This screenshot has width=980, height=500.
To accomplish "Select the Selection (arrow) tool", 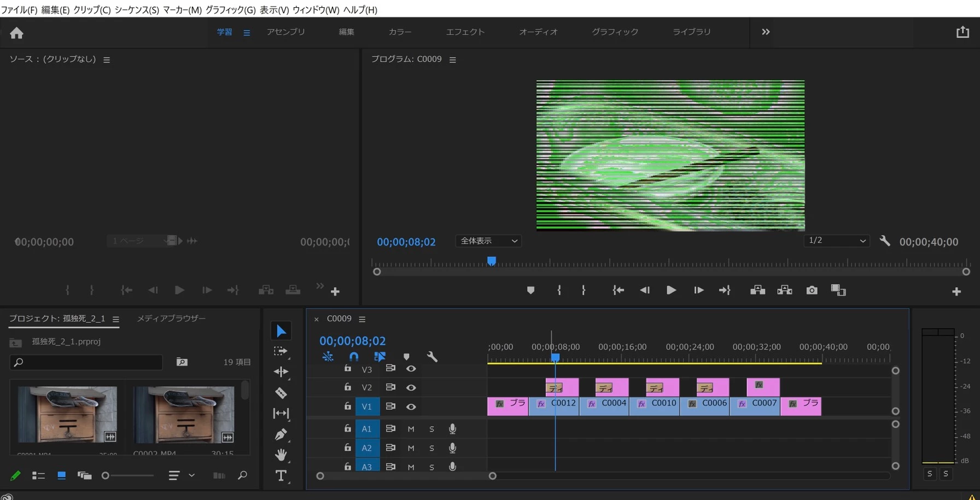I will pyautogui.click(x=281, y=331).
